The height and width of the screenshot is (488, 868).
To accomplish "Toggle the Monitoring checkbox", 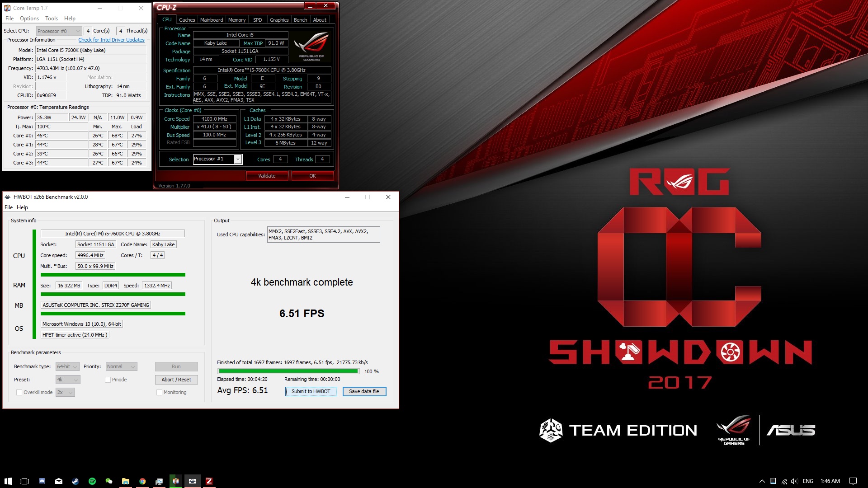I will click(159, 392).
